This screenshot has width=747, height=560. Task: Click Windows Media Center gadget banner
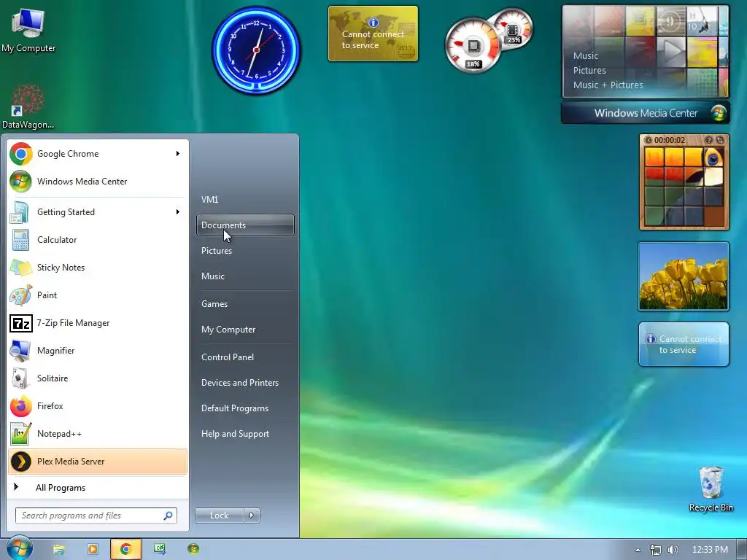coord(646,113)
